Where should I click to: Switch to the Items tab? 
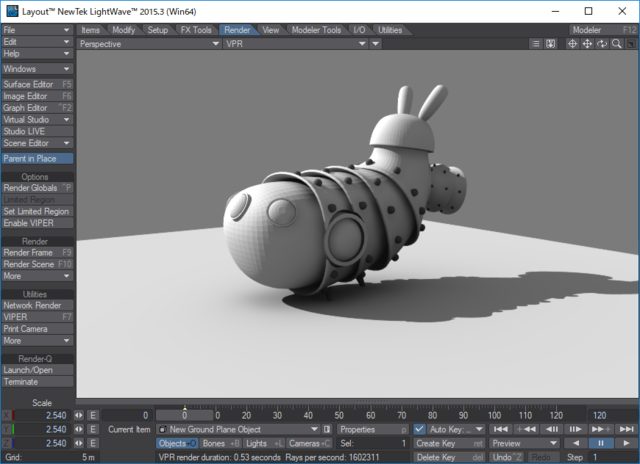pos(91,30)
